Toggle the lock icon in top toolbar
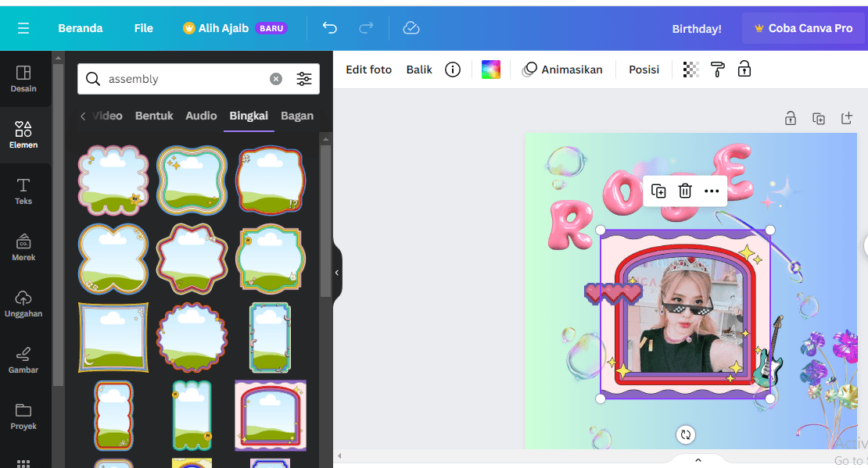 744,70
